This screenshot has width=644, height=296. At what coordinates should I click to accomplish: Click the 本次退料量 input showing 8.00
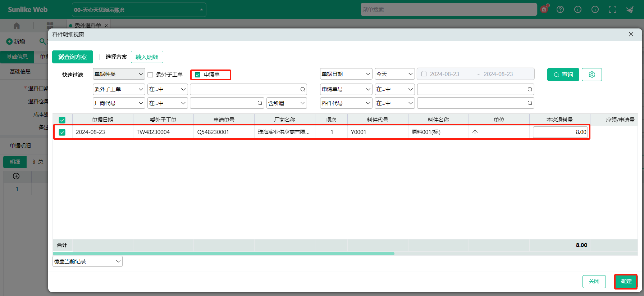pyautogui.click(x=560, y=132)
